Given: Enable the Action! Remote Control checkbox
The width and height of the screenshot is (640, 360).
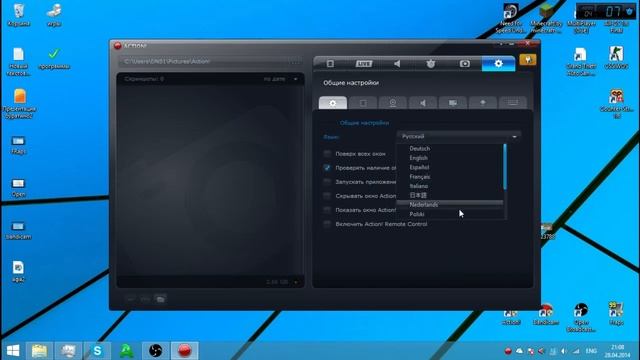Looking at the screenshot, I should [x=327, y=224].
